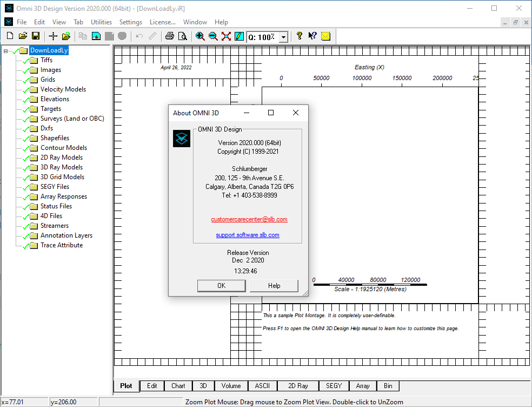Click Help button in About dialog
Screen dimensions: 532x407
click(274, 286)
